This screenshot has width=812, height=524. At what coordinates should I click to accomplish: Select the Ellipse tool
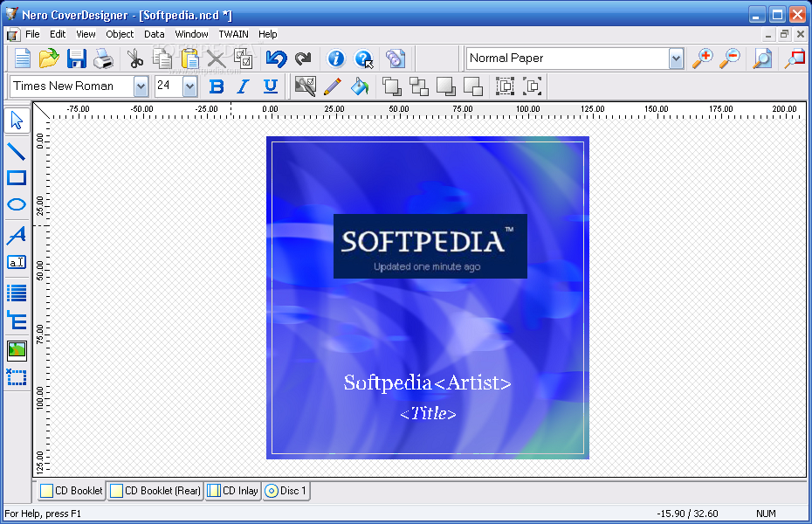click(17, 204)
